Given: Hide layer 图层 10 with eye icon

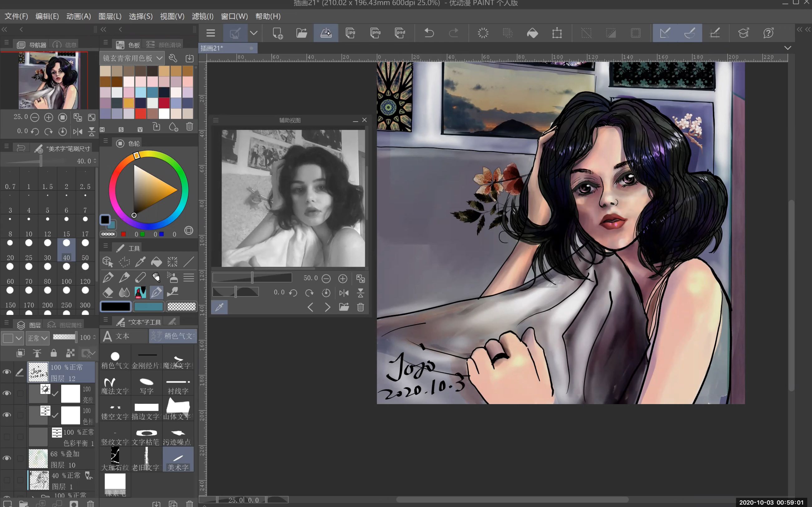Looking at the screenshot, I should pyautogui.click(x=7, y=458).
